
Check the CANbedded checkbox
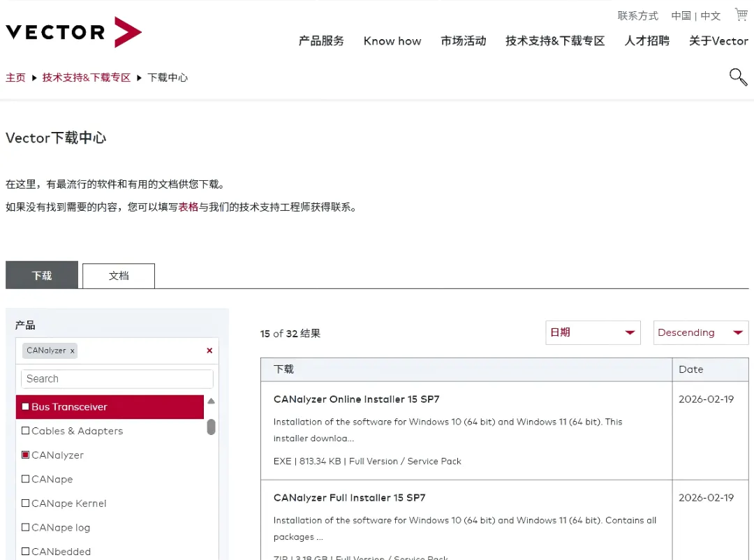[26, 551]
